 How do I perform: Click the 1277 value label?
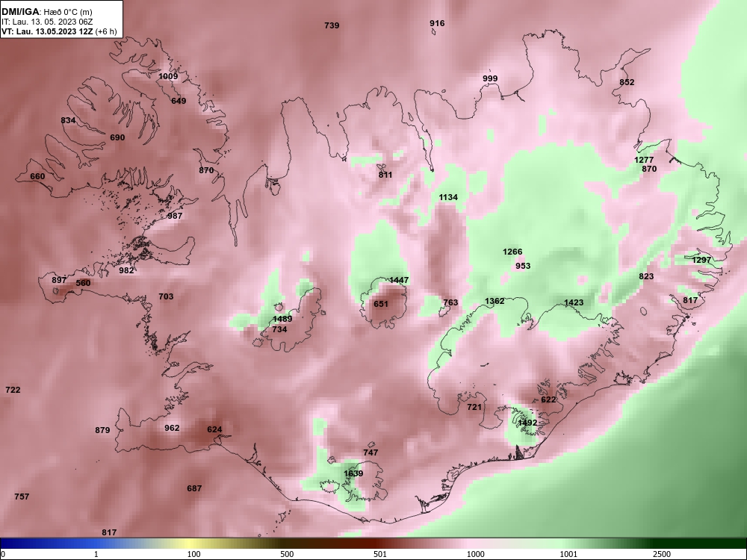click(644, 160)
